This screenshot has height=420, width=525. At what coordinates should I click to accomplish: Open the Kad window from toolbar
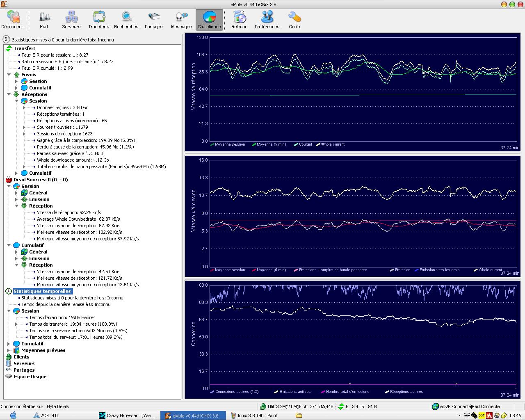(x=44, y=20)
